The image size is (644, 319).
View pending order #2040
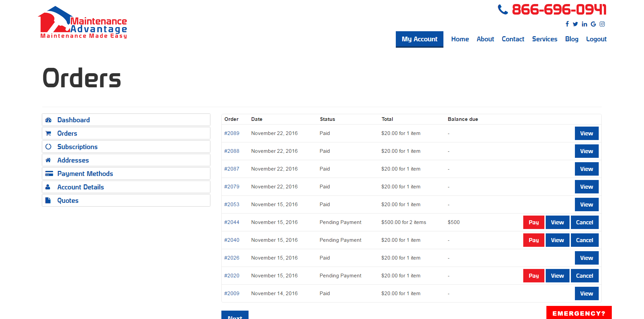557,240
